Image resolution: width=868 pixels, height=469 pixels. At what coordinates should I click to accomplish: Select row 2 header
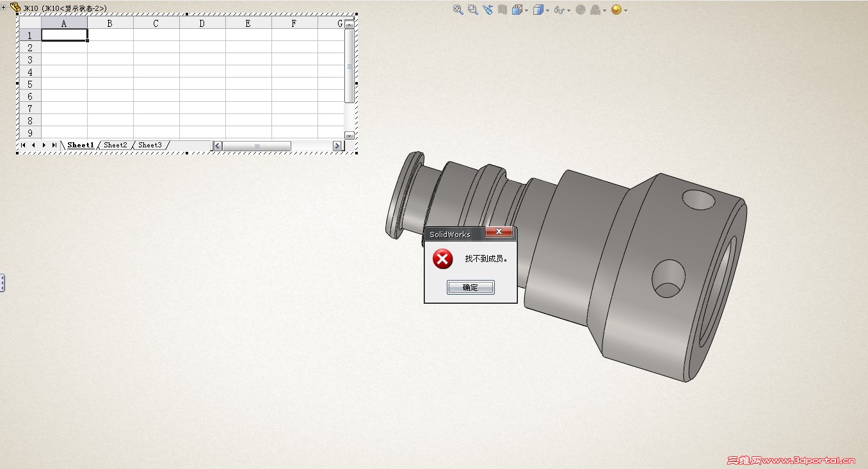[x=30, y=47]
